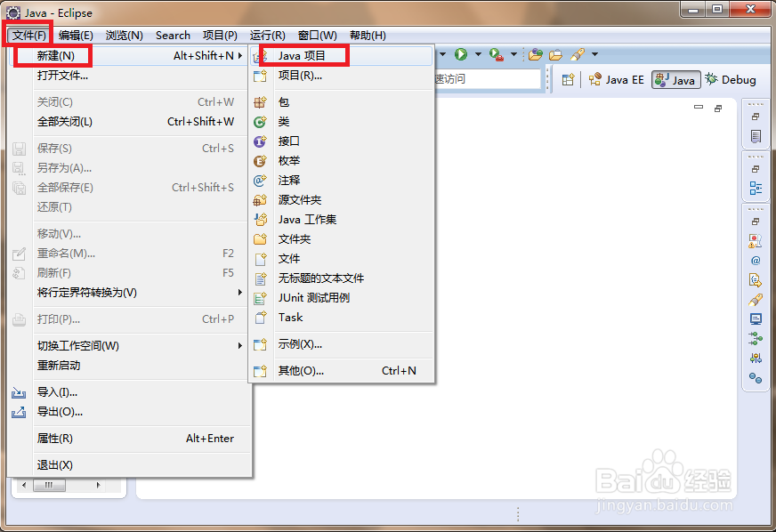
Task: Open the Run button dropdown arrow
Action: (x=478, y=54)
